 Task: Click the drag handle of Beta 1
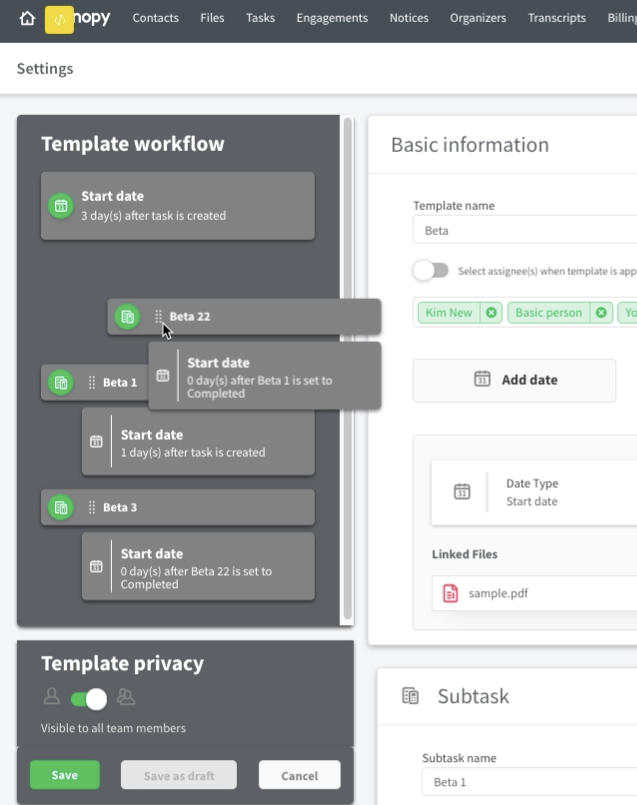(91, 382)
